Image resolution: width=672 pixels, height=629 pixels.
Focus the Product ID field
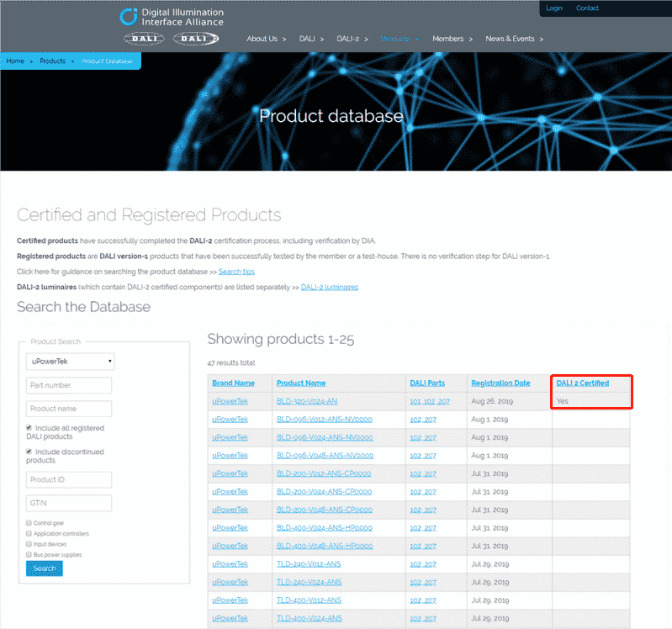(69, 479)
